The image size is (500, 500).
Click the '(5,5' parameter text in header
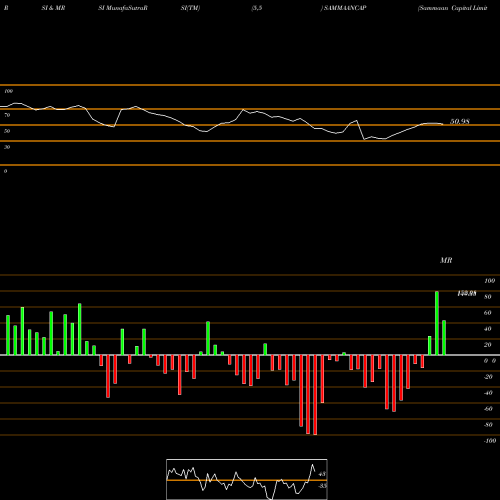pos(257,8)
